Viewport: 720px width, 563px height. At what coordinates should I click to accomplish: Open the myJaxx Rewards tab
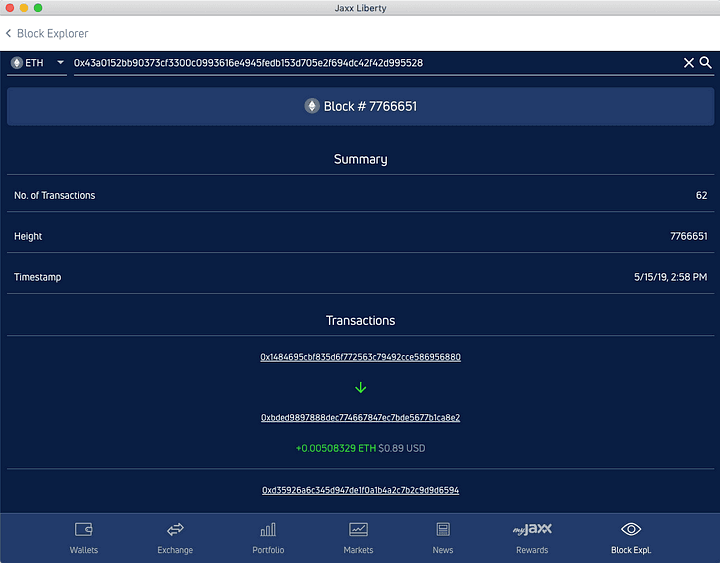(x=532, y=537)
